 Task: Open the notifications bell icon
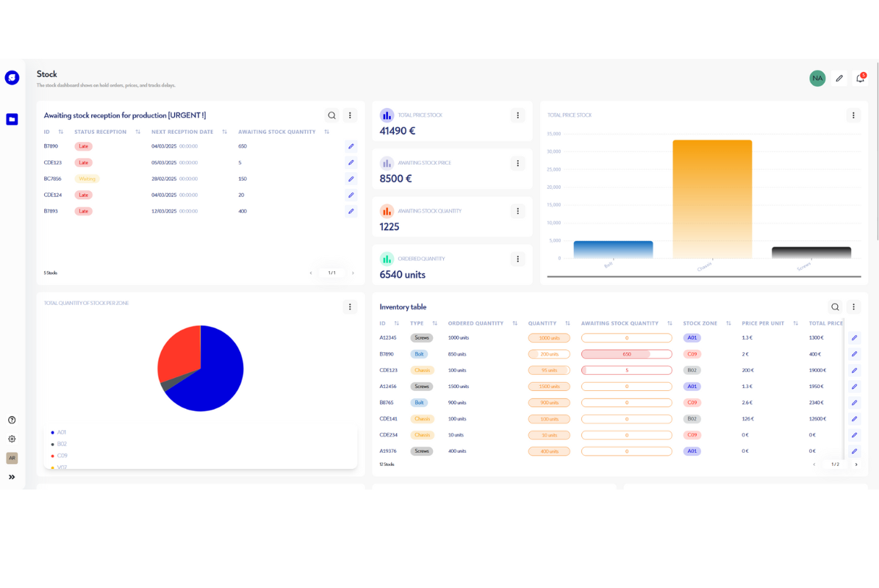click(x=860, y=78)
